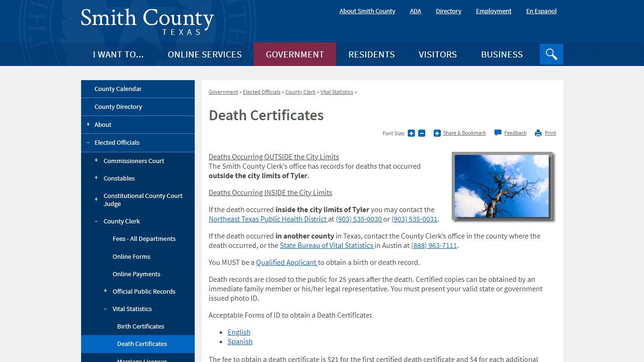Image resolution: width=644 pixels, height=362 pixels.
Task: Open the BUSINESS menu
Action: pyautogui.click(x=502, y=54)
